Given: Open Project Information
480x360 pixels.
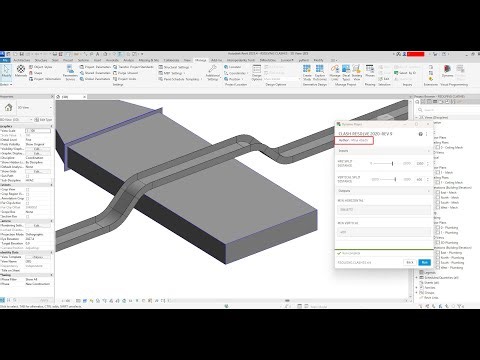Looking at the screenshot, I should click(45, 79).
